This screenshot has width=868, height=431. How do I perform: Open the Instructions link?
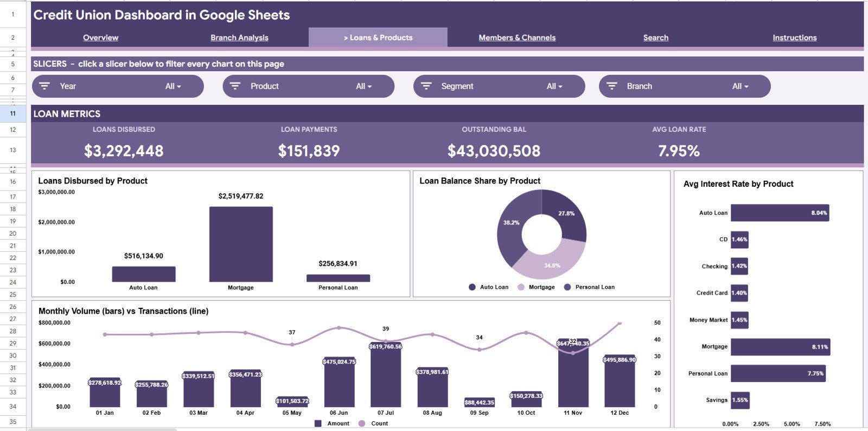(795, 37)
